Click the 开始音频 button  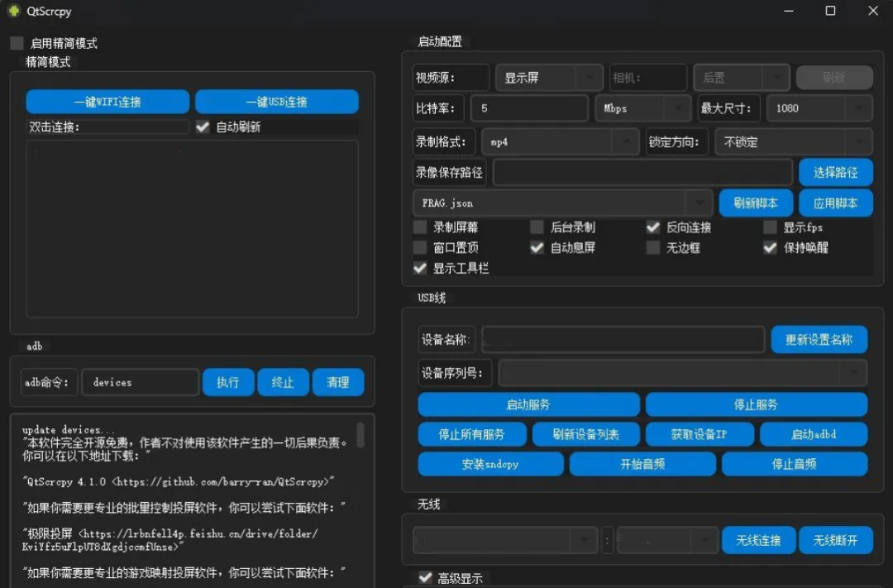point(642,464)
